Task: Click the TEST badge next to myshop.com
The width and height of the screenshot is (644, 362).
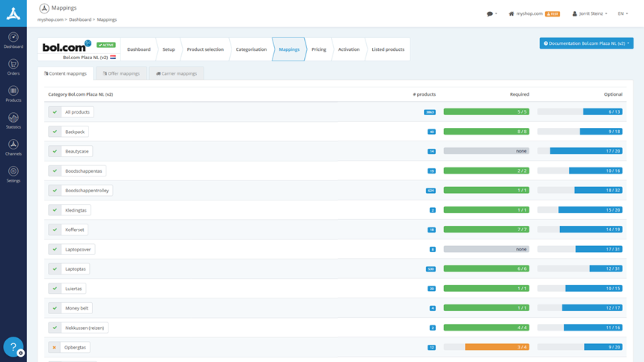Action: [553, 14]
